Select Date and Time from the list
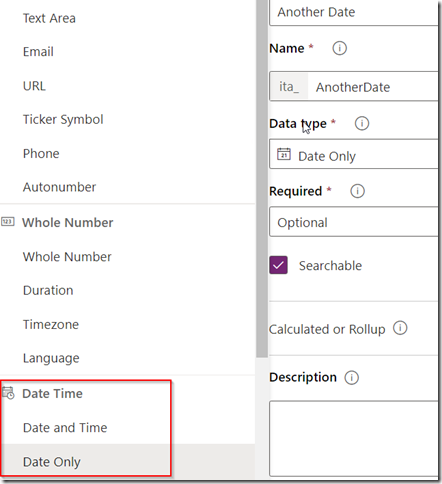 point(65,428)
